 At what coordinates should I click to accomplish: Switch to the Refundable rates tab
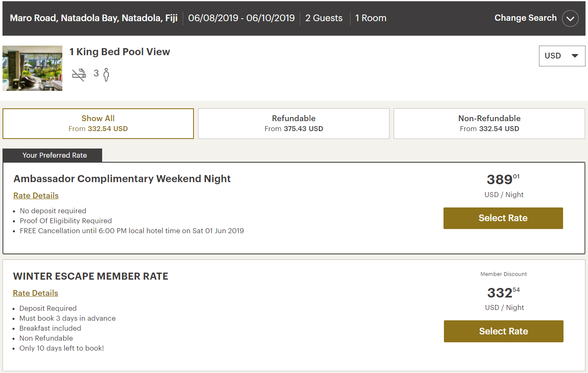point(294,124)
